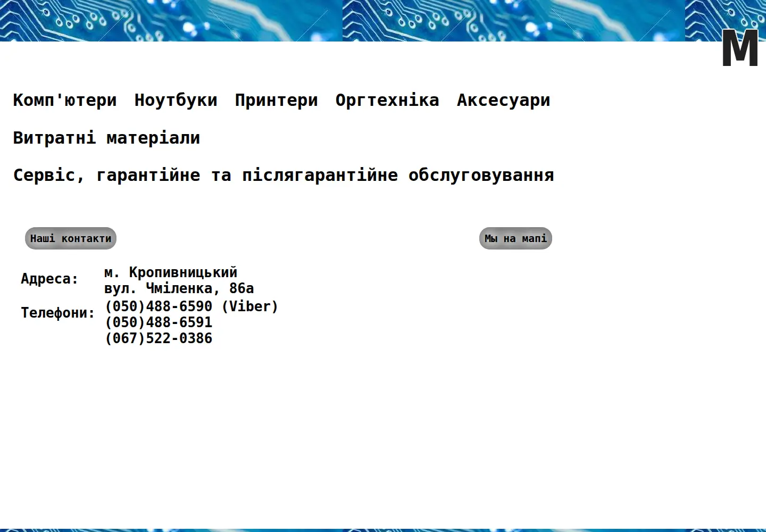Click phone number (050)488-6590 (Viber)
The width and height of the screenshot is (766, 532).
191,306
